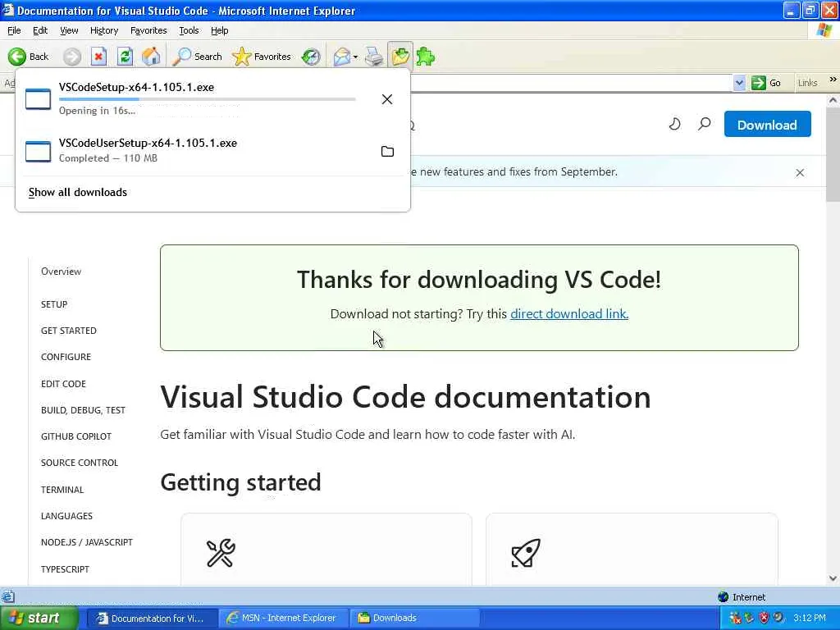Click Internet zone indicator in status bar

(742, 597)
